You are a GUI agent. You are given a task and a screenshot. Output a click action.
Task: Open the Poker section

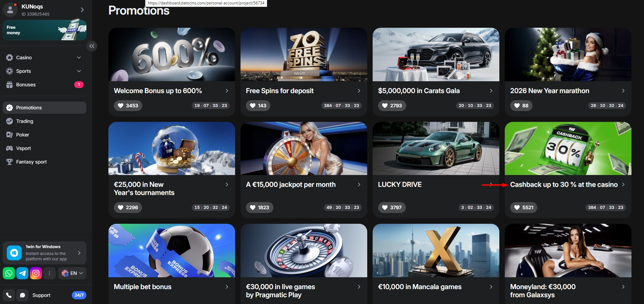click(23, 135)
